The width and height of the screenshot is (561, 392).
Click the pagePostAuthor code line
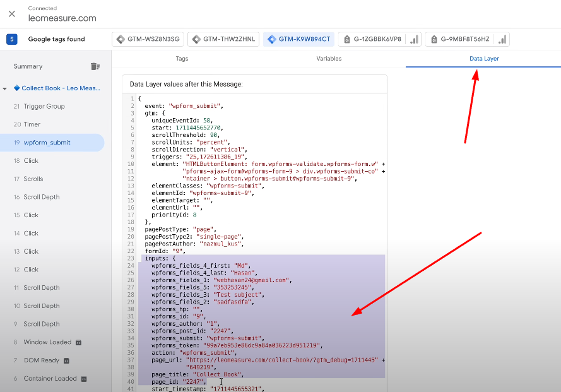(194, 244)
